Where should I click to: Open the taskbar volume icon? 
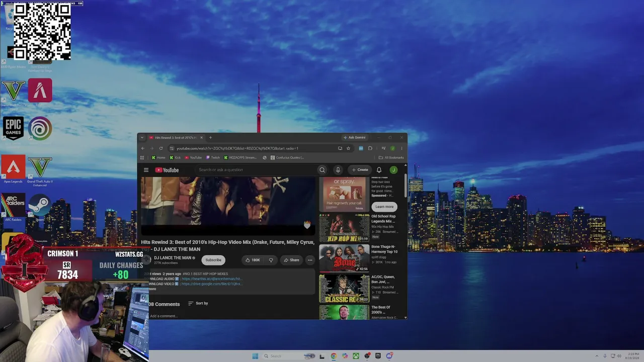pyautogui.click(x=619, y=356)
